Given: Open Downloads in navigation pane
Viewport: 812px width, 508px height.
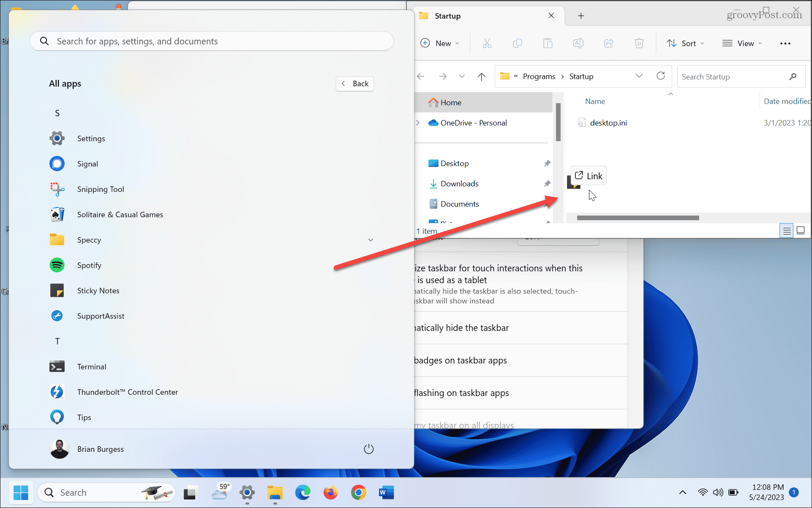Looking at the screenshot, I should [x=459, y=184].
